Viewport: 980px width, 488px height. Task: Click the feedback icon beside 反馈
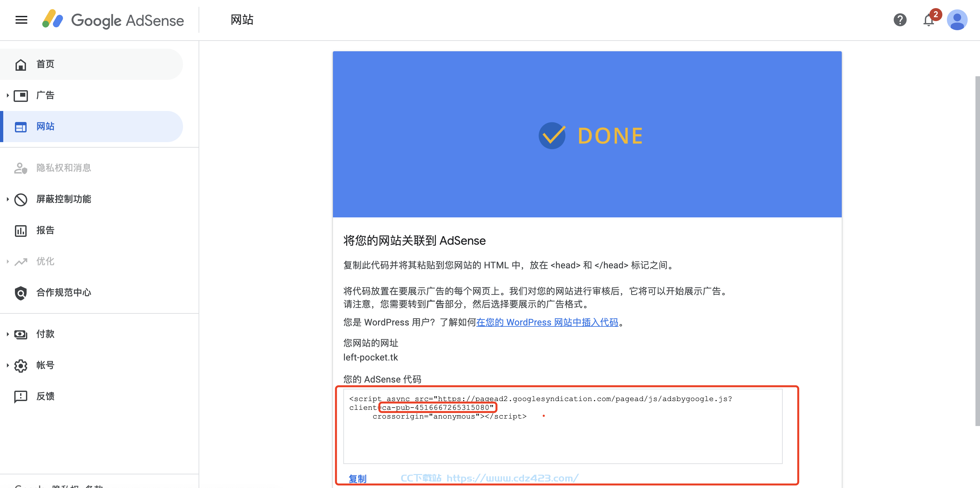click(20, 397)
